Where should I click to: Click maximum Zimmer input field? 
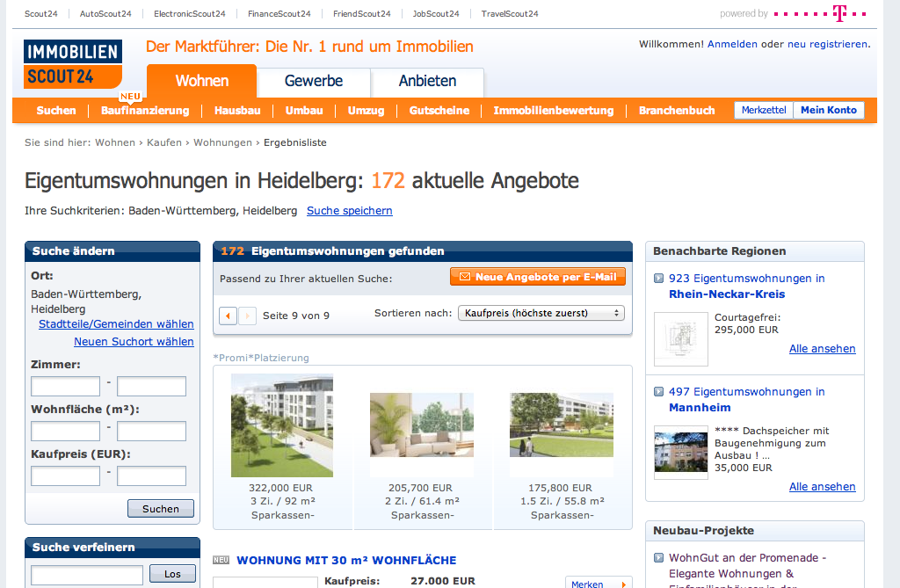pos(151,387)
